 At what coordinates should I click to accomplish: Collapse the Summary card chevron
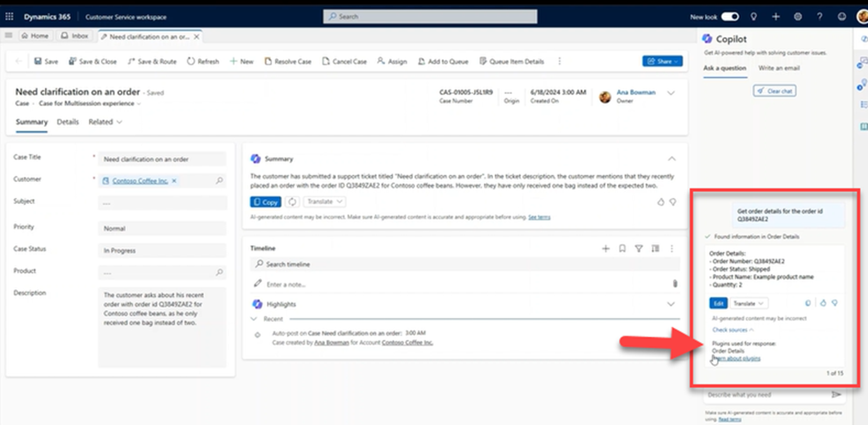pos(671,159)
